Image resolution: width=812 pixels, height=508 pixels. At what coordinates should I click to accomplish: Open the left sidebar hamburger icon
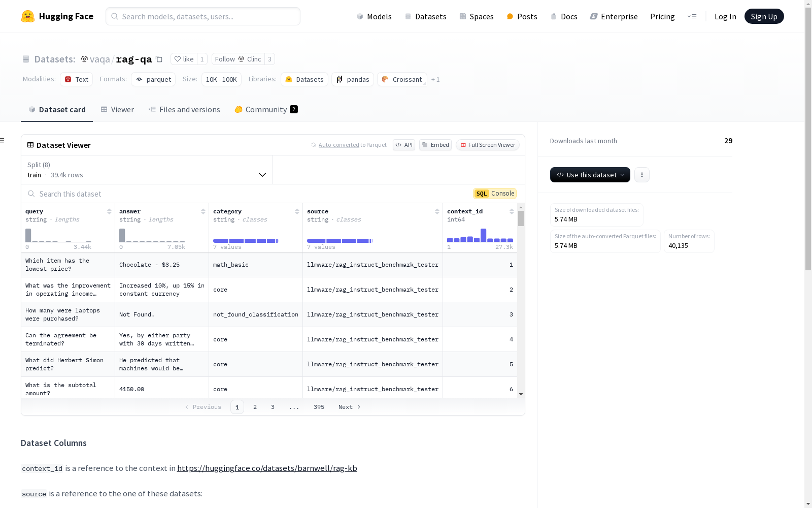coord(2,140)
